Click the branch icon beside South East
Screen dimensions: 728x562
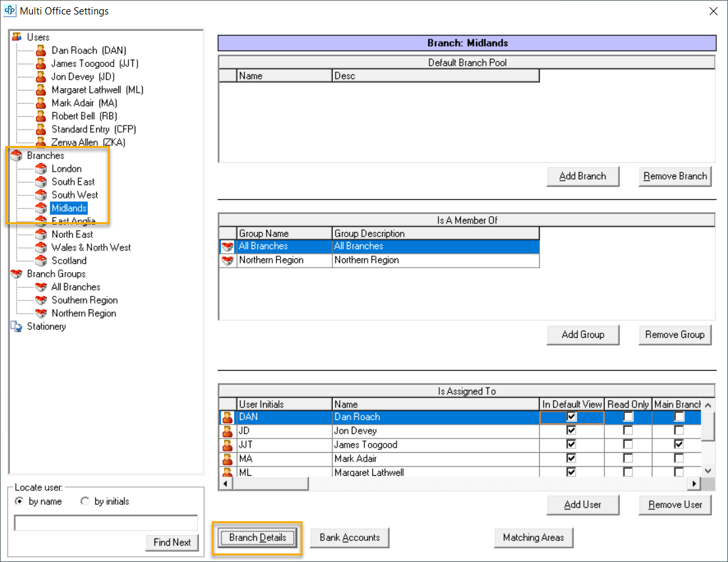[x=41, y=181]
